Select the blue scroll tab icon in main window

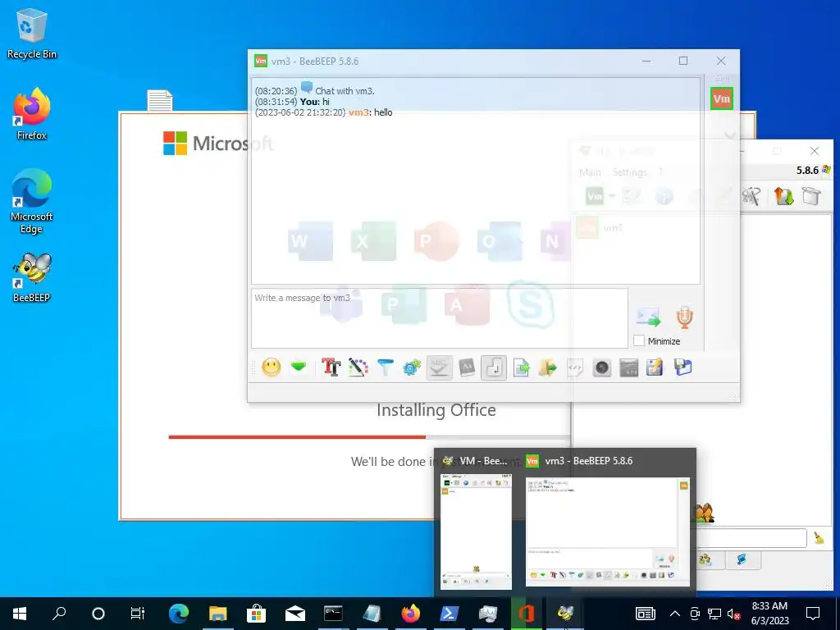point(742,559)
